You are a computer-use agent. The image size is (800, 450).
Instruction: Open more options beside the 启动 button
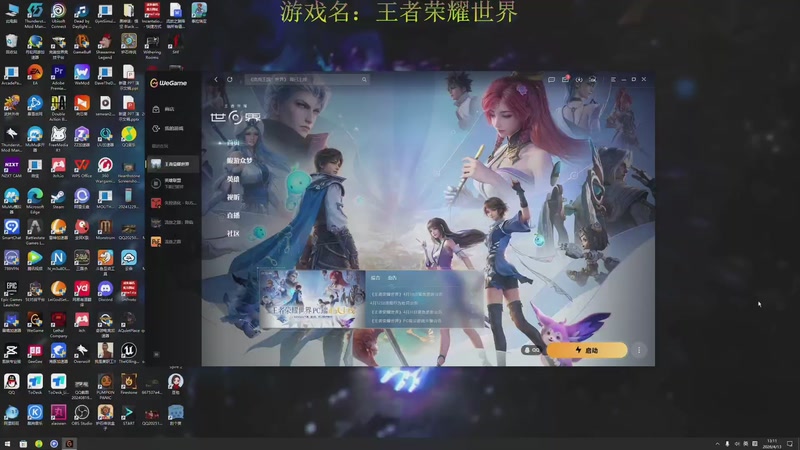[x=639, y=350]
